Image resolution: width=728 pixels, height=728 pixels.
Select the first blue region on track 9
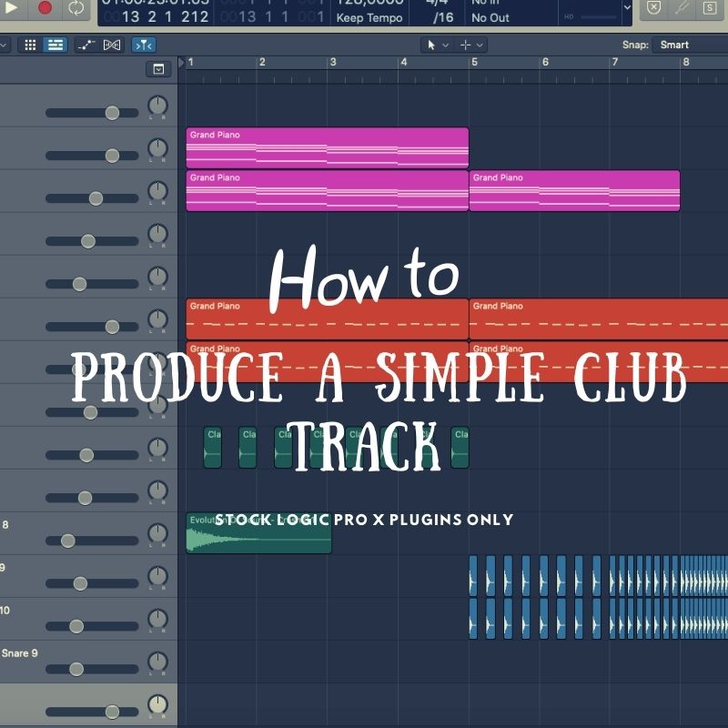[473, 576]
